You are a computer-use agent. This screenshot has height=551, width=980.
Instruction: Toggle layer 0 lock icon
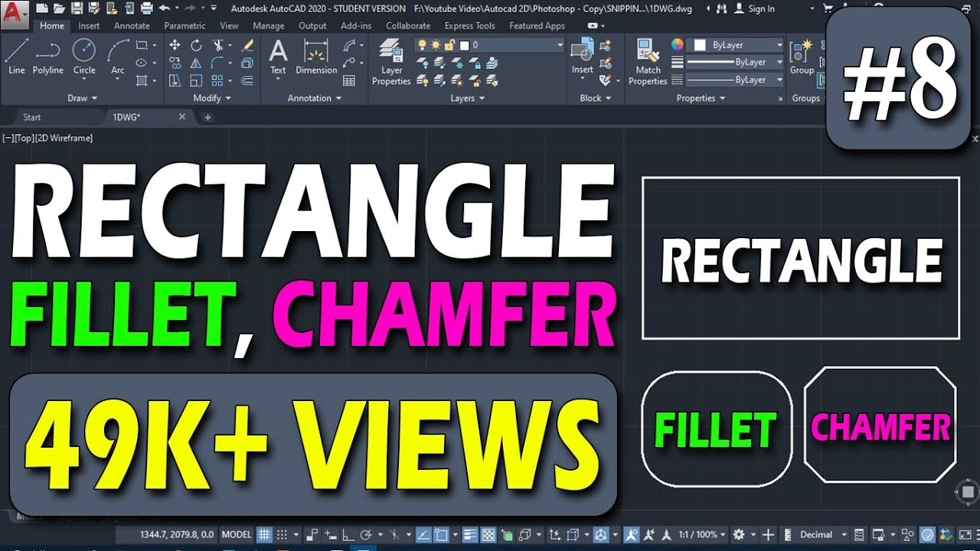[x=450, y=46]
